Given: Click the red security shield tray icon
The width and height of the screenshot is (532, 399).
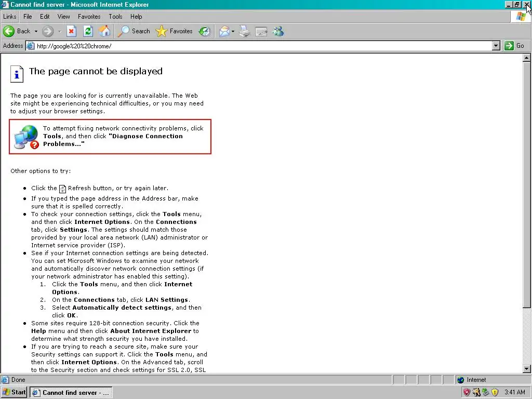Looking at the screenshot, I should (467, 393).
